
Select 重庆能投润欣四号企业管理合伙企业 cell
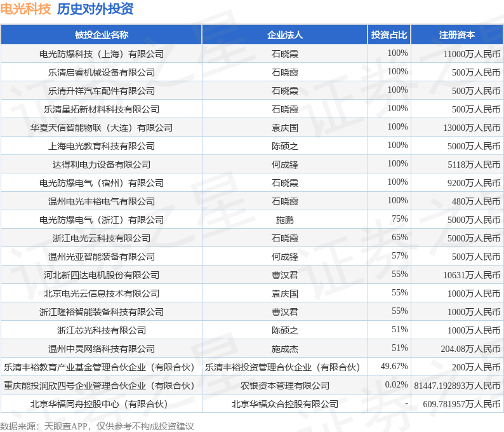[102, 386]
